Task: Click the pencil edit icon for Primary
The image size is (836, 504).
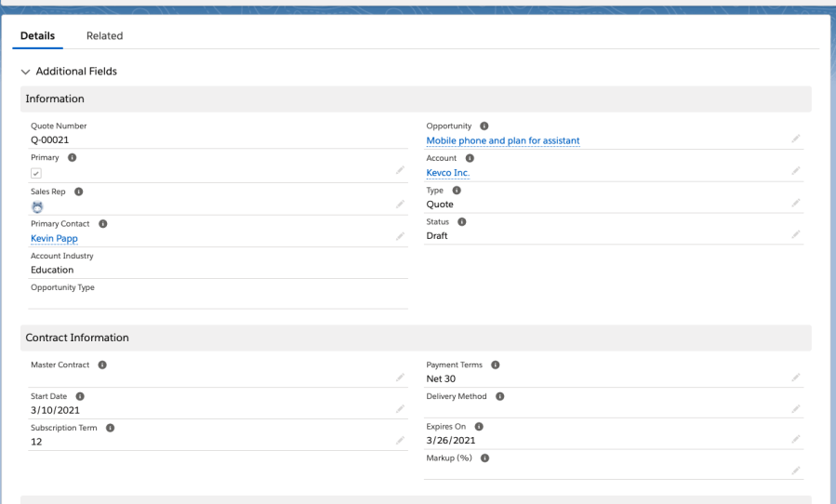Action: pyautogui.click(x=400, y=170)
